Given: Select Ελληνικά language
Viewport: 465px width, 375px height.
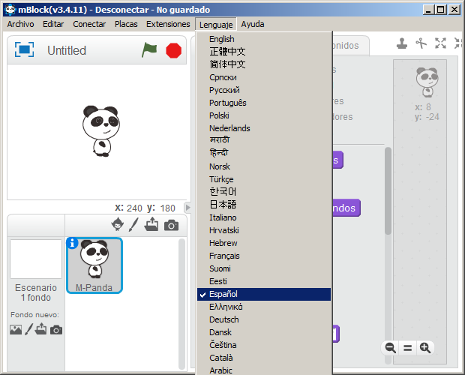Looking at the screenshot, I should point(264,307).
